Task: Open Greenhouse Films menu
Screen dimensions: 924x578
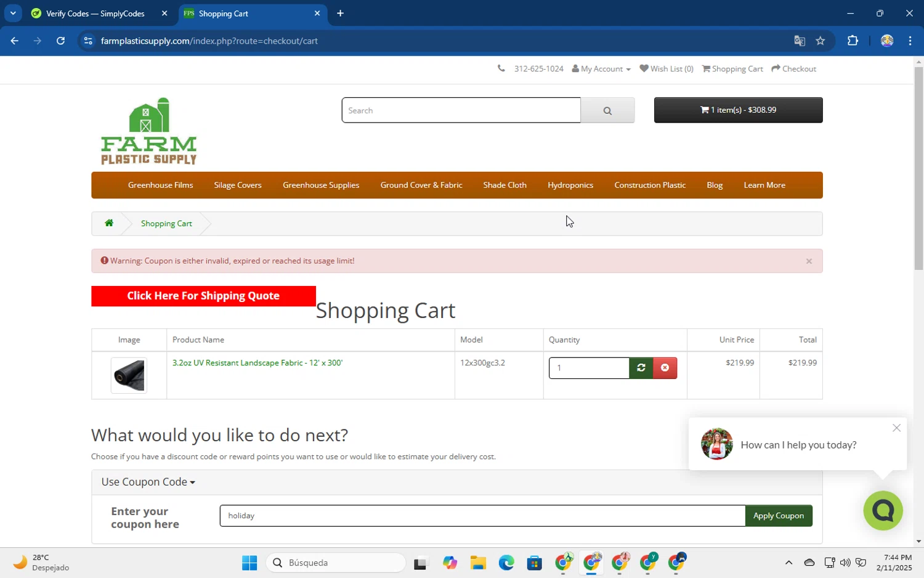Action: (x=160, y=185)
